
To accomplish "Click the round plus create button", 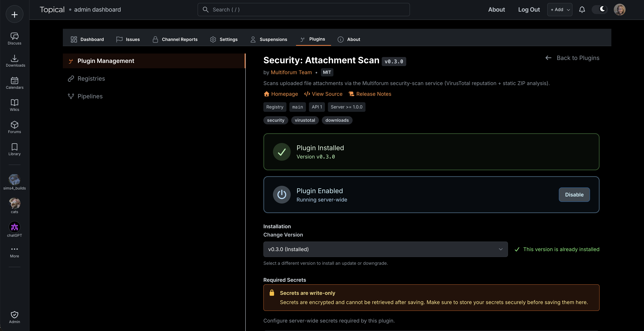I will (x=15, y=14).
